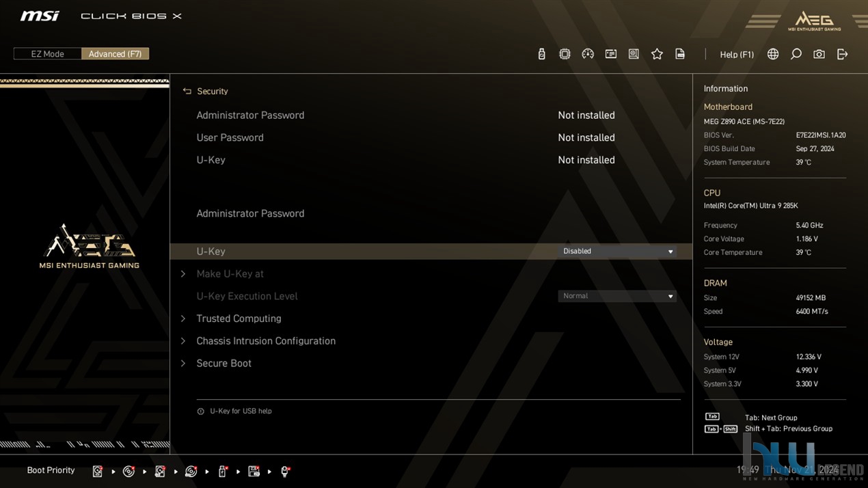The width and height of the screenshot is (868, 488).
Task: Select the network plug boot priority device
Action: (285, 471)
